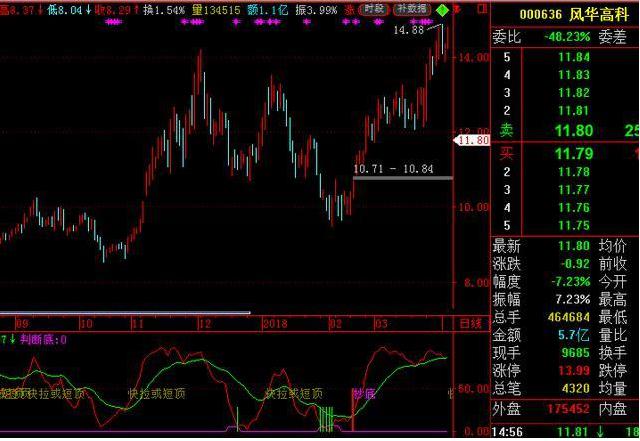Click the 外盘 value 175452

pyautogui.click(x=568, y=409)
